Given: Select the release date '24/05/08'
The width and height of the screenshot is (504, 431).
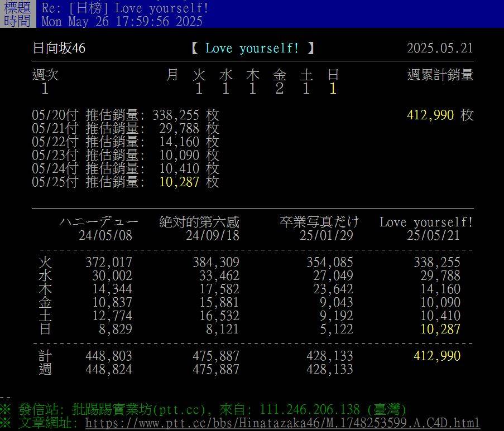Looking at the screenshot, I should (105, 235).
